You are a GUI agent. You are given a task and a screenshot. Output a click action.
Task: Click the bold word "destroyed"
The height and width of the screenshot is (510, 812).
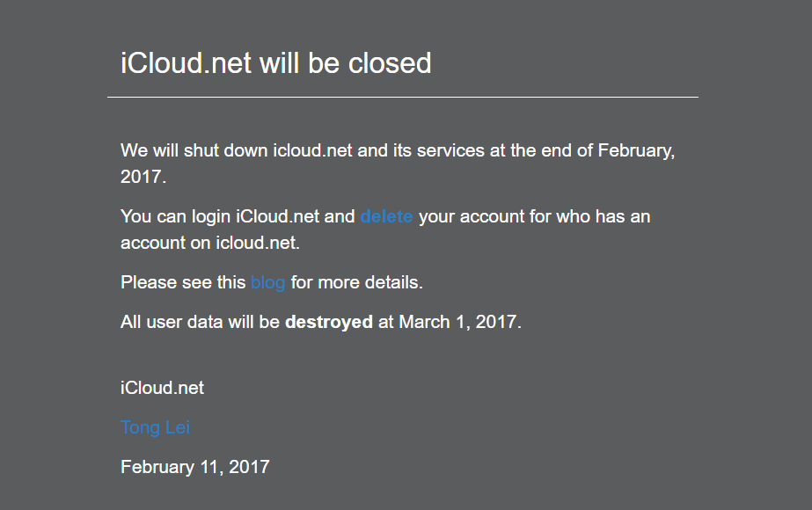tap(329, 322)
